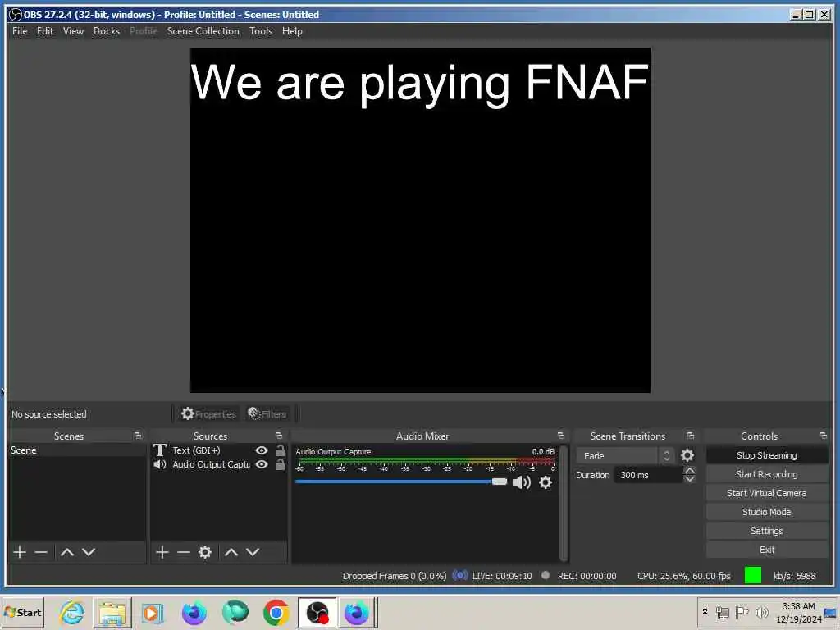Move scene up in Scenes panel
Viewport: 840px width, 630px height.
tap(67, 552)
